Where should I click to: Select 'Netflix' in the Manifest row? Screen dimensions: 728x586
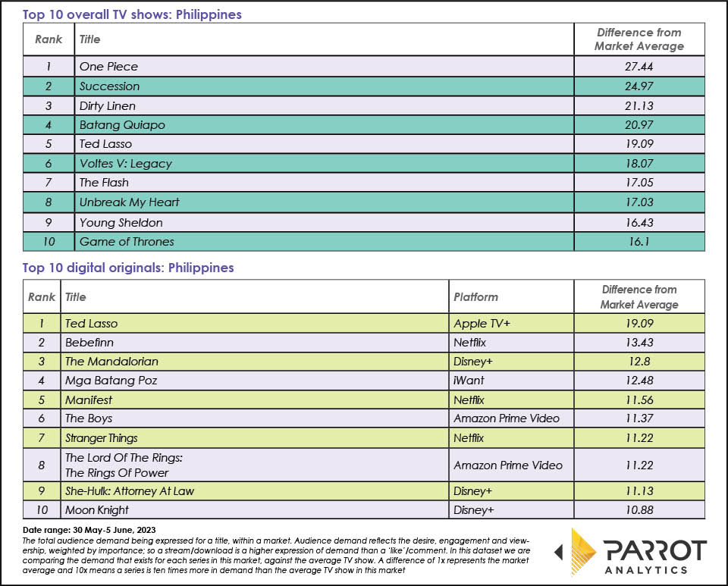469,400
